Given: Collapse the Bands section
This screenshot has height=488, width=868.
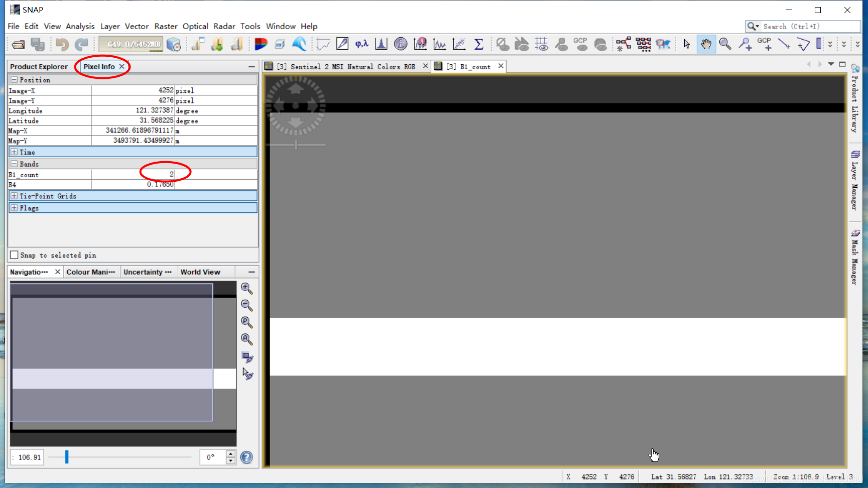Looking at the screenshot, I should [x=14, y=164].
